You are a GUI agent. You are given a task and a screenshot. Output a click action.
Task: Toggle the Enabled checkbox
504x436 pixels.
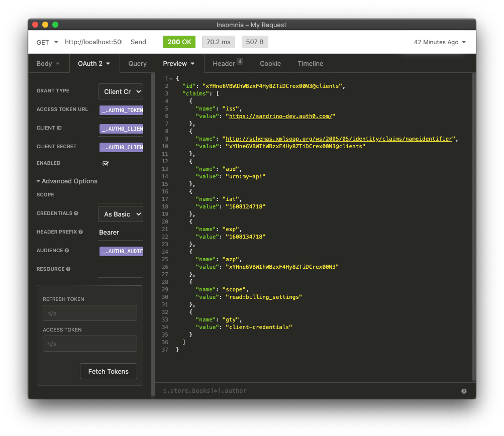(106, 164)
